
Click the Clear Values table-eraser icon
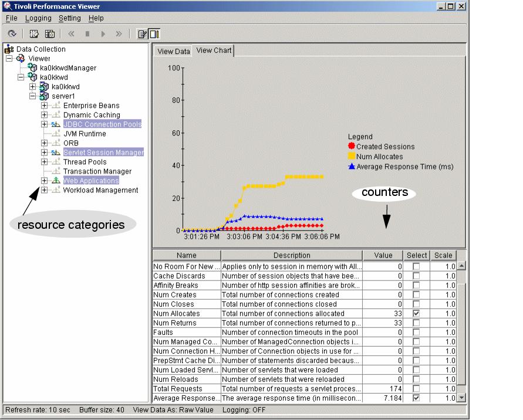[33, 33]
